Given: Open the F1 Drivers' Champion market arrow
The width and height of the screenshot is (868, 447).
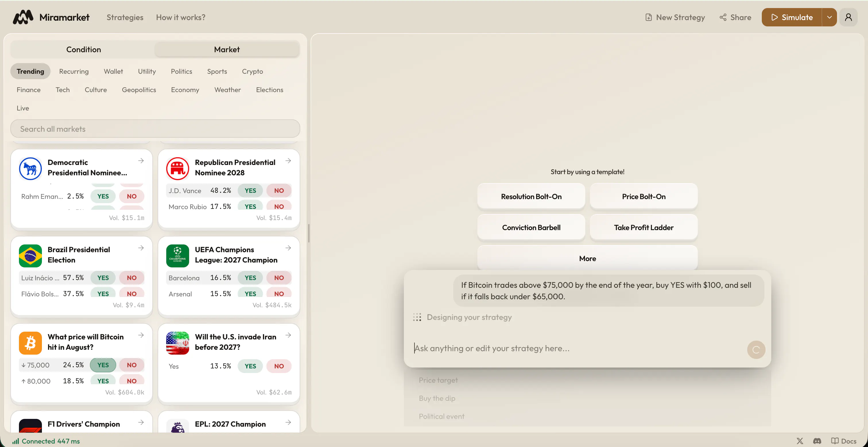Looking at the screenshot, I should click(x=141, y=423).
